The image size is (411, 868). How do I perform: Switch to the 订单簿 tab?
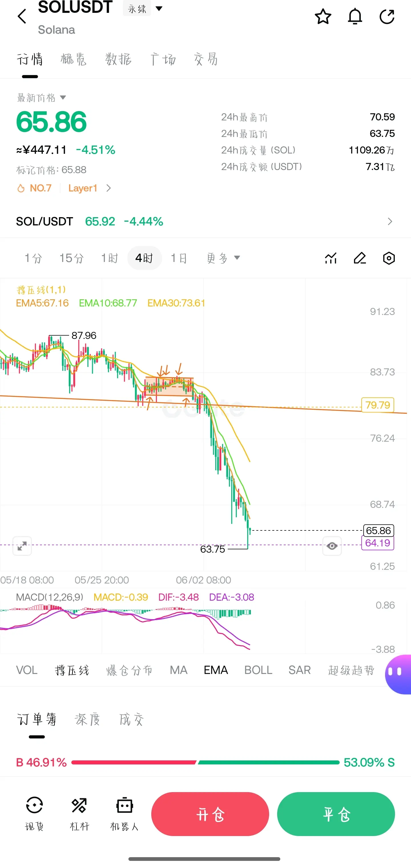tap(37, 720)
